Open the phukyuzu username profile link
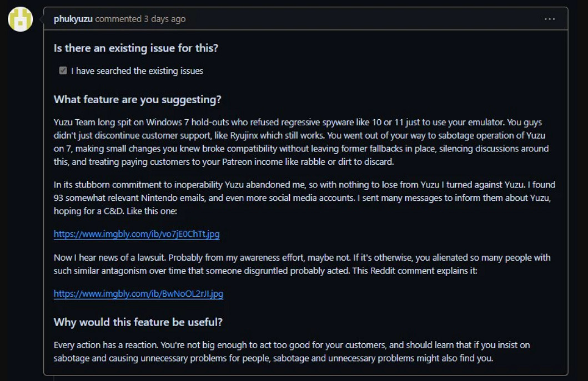 73,19
